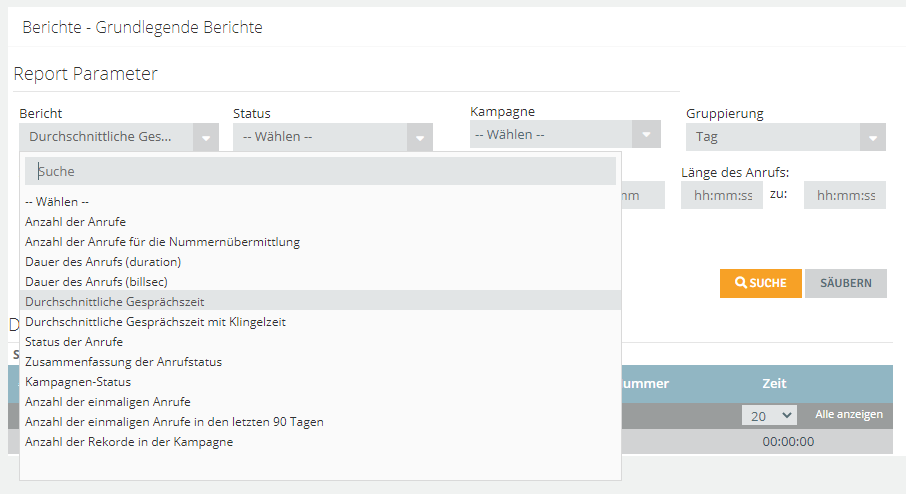This screenshot has width=906, height=494.
Task: Select 'Anzahl der Anrufe für die Nummernübermittlung'
Action: (x=320, y=242)
